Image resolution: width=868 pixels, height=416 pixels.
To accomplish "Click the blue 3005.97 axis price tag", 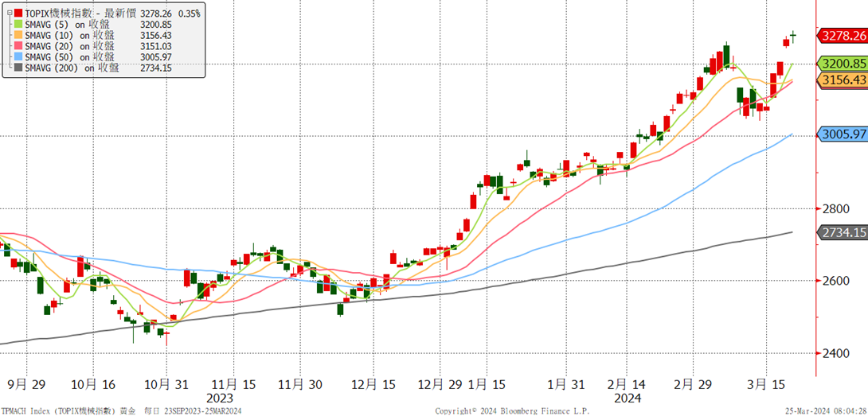I will pos(842,134).
